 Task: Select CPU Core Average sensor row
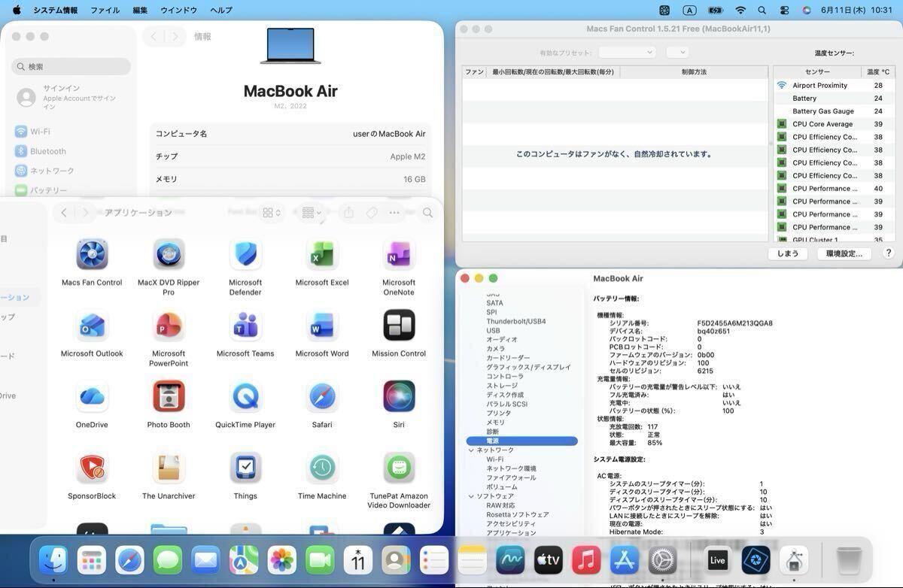(835, 124)
